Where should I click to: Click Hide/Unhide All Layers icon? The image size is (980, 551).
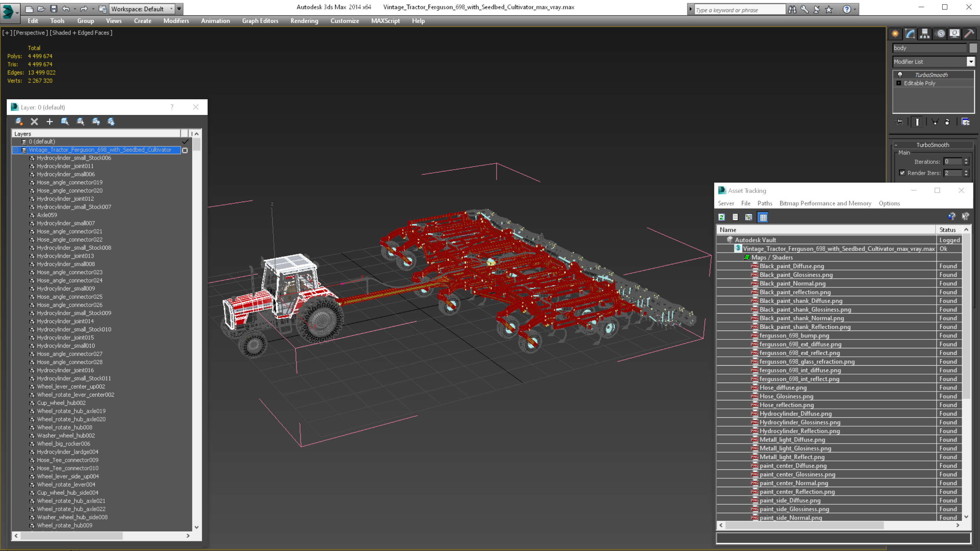pyautogui.click(x=96, y=121)
